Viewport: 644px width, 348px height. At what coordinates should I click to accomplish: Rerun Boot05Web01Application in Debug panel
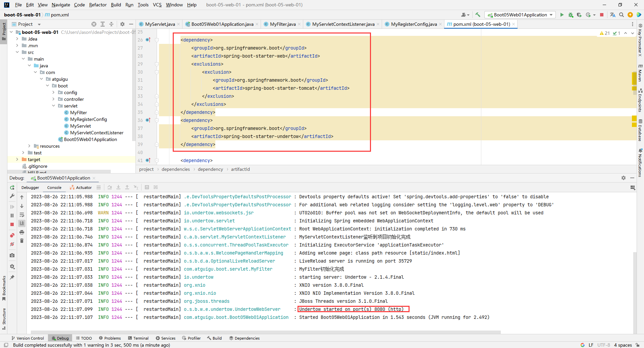(12, 188)
